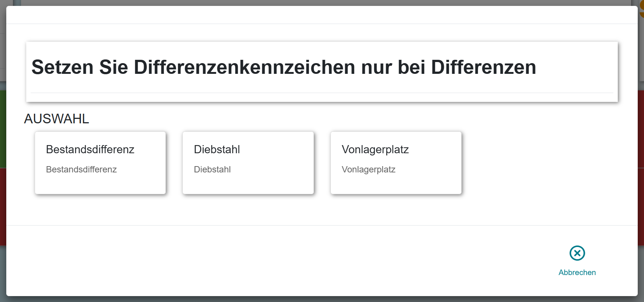Click the empty dialog header bar
Viewport: 644px width, 302px height.
[x=321, y=15]
